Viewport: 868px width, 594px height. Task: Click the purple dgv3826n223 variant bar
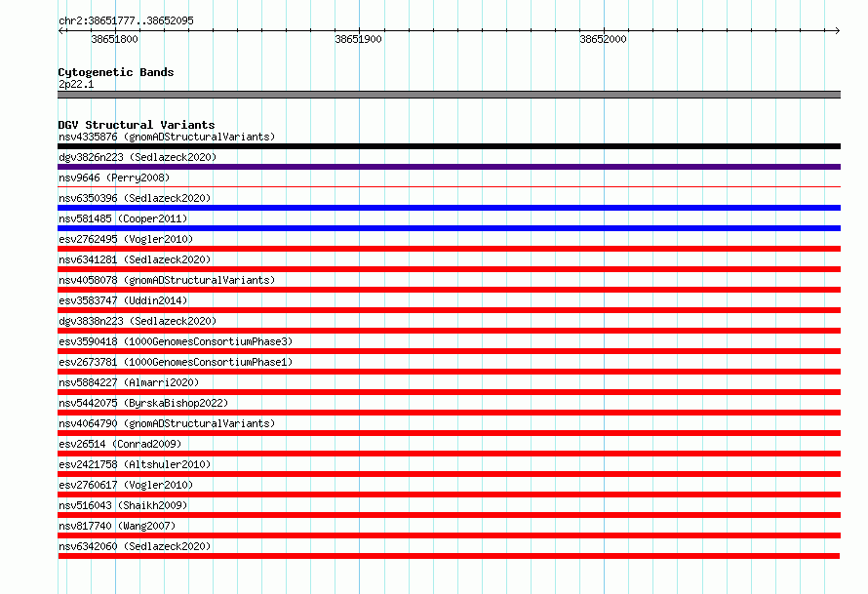449,167
